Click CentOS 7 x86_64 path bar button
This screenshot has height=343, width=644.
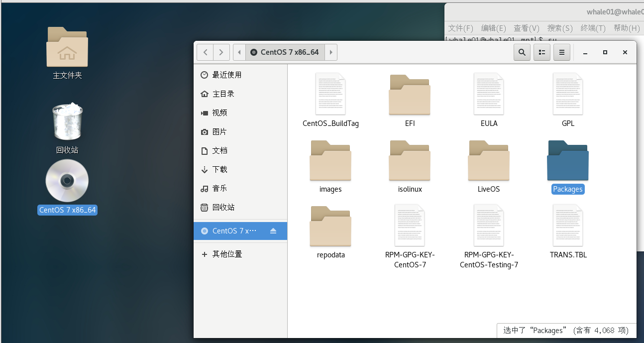coord(285,52)
